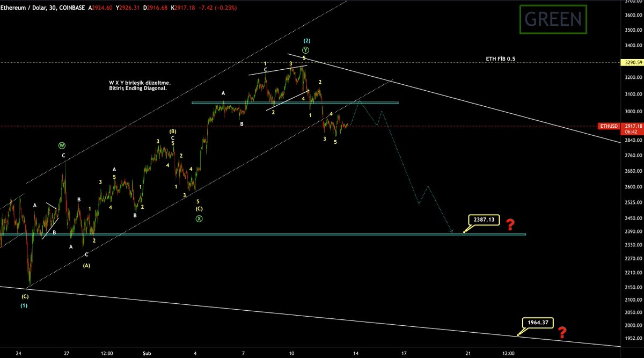644x358 pixels.
Task: Click the 2390.00 price scale value
Action: [x=632, y=231]
